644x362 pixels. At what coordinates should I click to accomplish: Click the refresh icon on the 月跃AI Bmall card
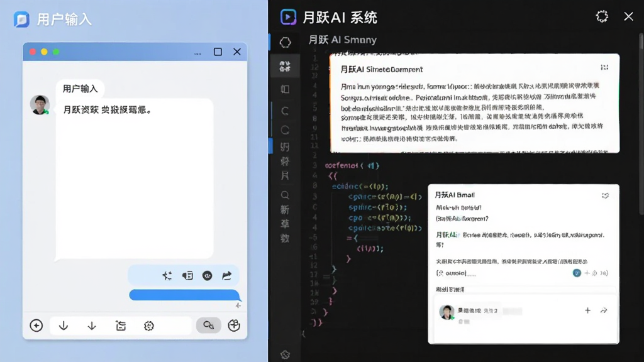[x=606, y=196]
